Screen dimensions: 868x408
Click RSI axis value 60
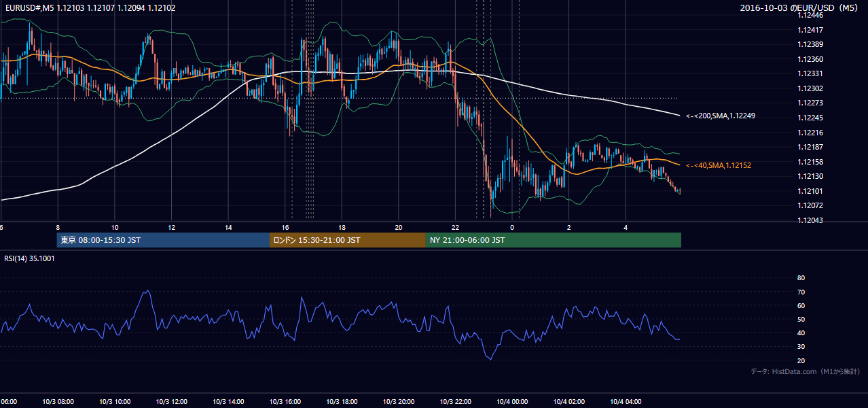click(801, 305)
